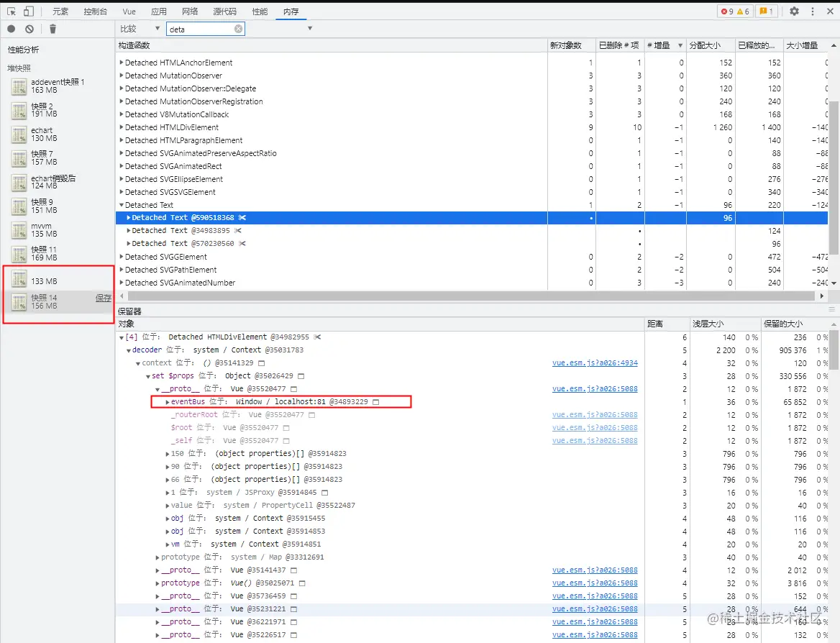Viewport: 840px width, 643px height.
Task: Switch to the 应用 tab
Action: (x=158, y=12)
